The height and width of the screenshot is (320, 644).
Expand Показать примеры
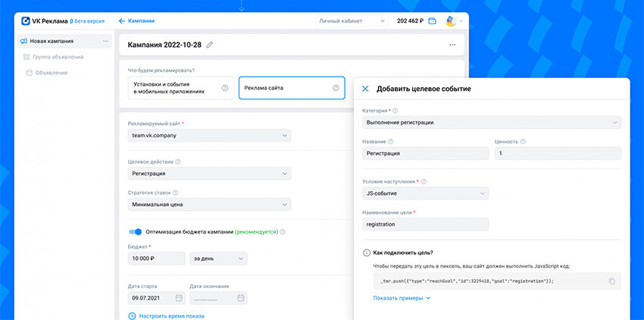(402, 298)
